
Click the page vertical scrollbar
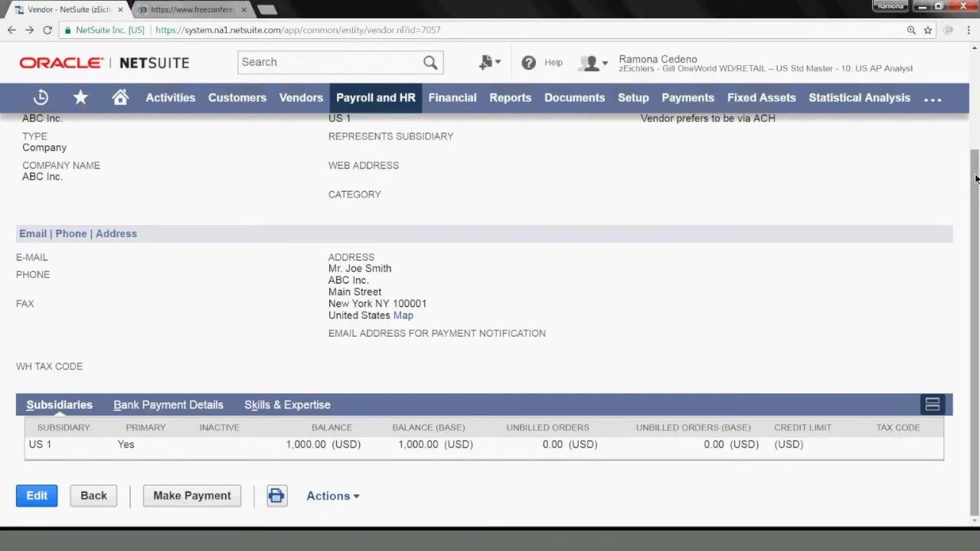(x=974, y=332)
